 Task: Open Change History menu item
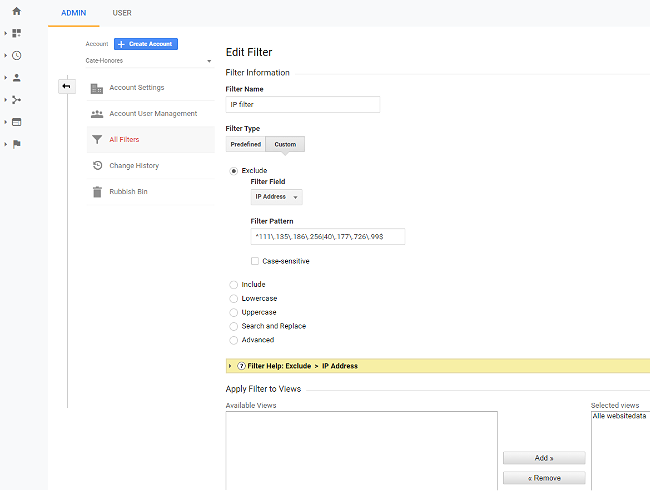[x=151, y=165]
